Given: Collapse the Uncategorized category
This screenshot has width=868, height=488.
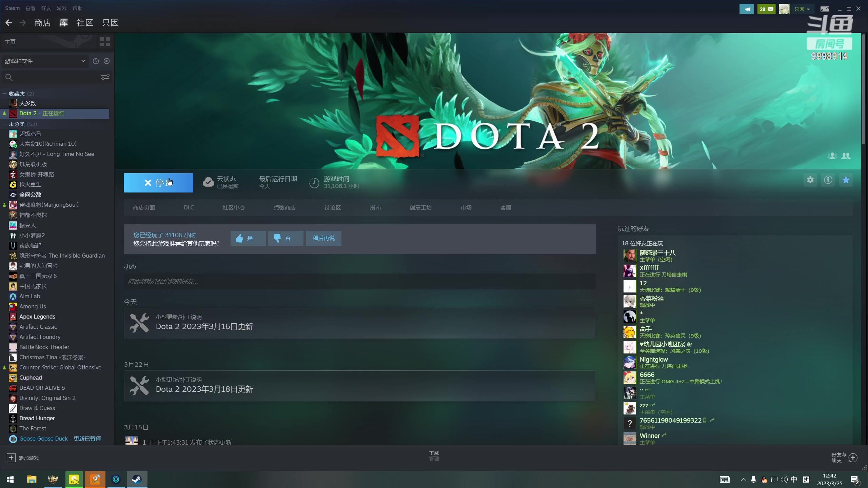Looking at the screenshot, I should (x=5, y=124).
